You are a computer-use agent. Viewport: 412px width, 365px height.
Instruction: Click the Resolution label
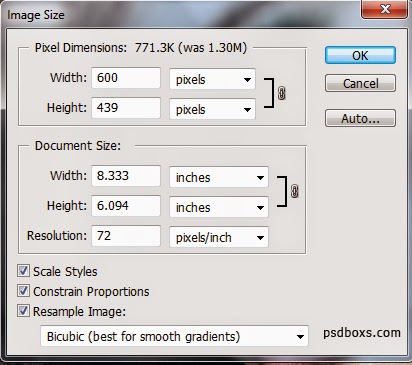[57, 236]
